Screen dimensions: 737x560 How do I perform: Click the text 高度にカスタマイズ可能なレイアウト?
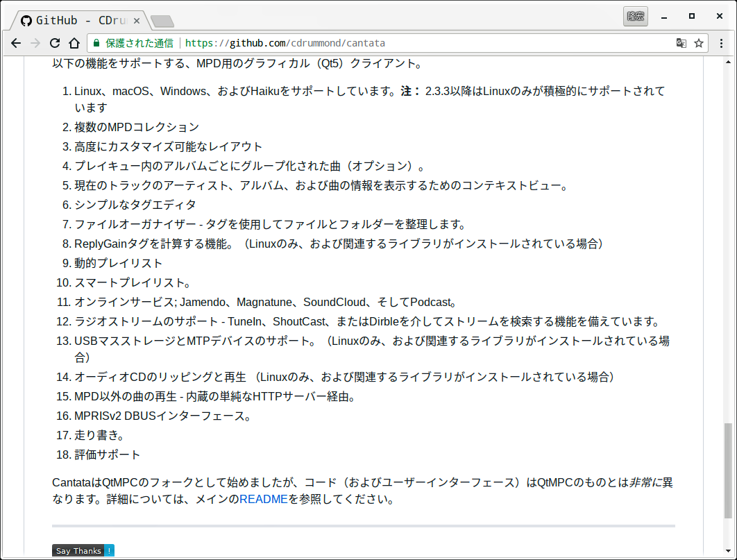(x=168, y=146)
